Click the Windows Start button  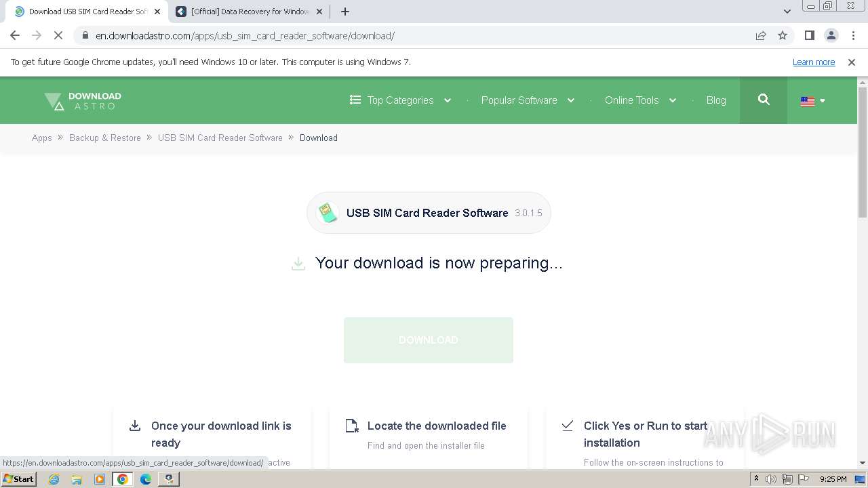coord(19,479)
